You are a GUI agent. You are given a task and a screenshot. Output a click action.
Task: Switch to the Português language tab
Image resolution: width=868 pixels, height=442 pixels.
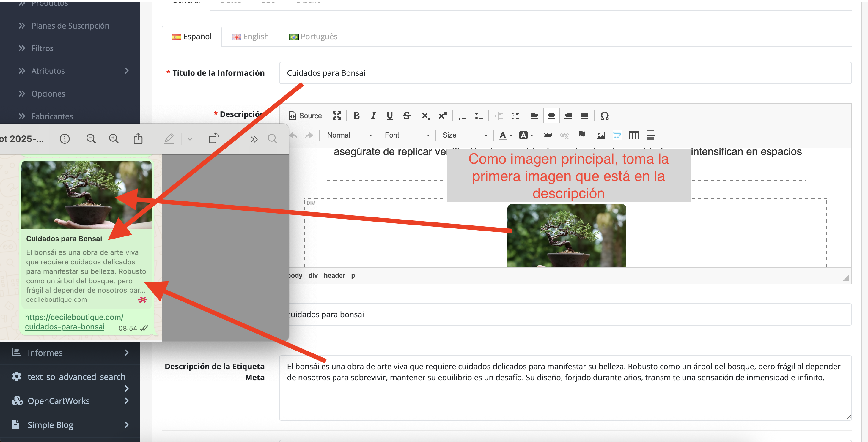(313, 36)
